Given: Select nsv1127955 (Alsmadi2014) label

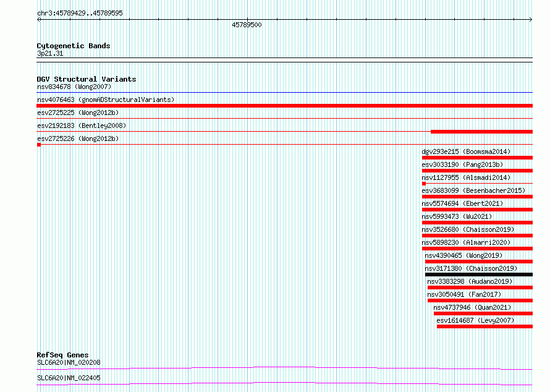Looking at the screenshot, I should click(x=466, y=177).
